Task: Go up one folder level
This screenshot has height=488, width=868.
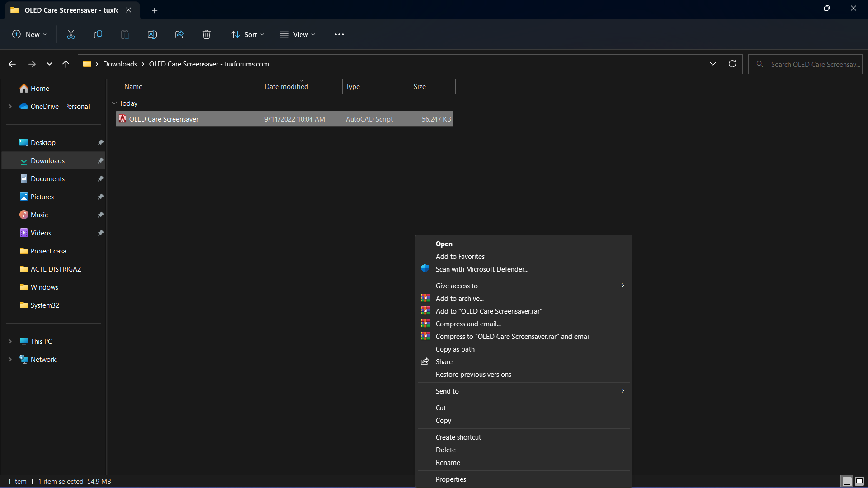Action: 66,64
